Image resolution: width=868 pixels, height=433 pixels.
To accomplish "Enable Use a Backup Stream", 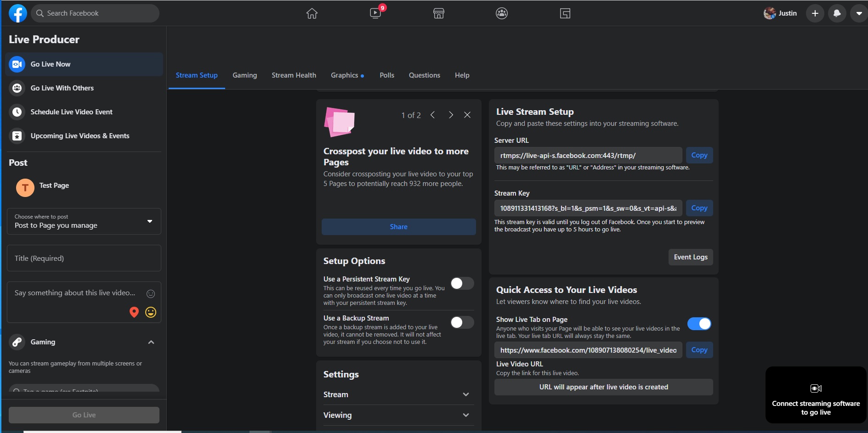I will tap(462, 322).
